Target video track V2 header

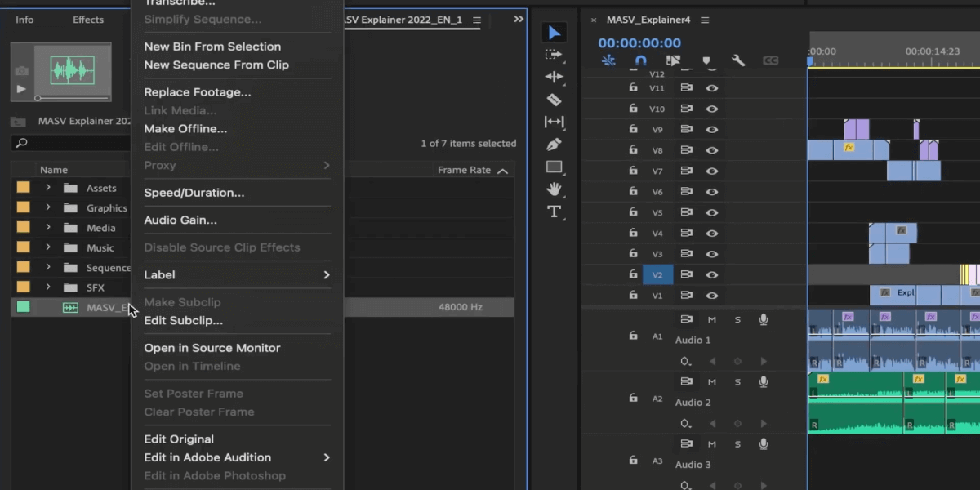(657, 274)
